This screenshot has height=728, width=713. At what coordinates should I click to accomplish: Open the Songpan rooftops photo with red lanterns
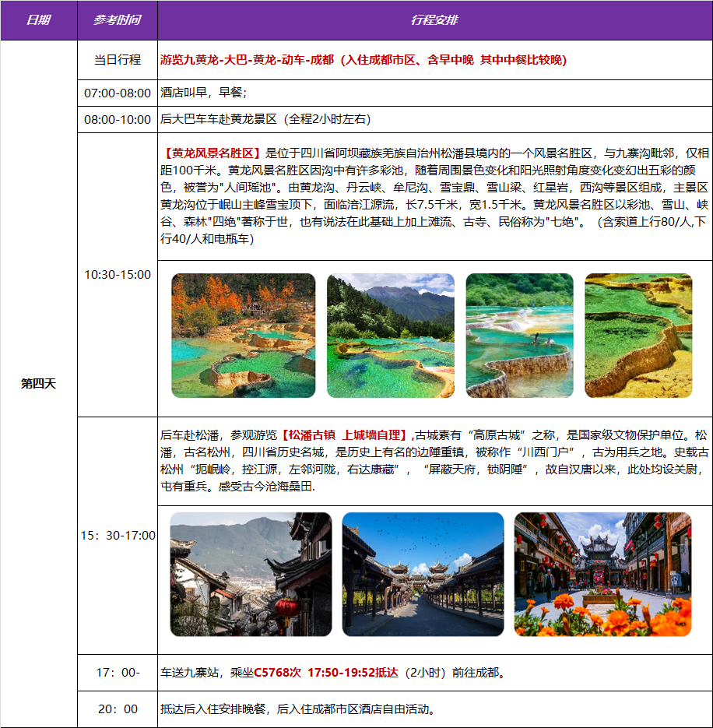(x=251, y=574)
